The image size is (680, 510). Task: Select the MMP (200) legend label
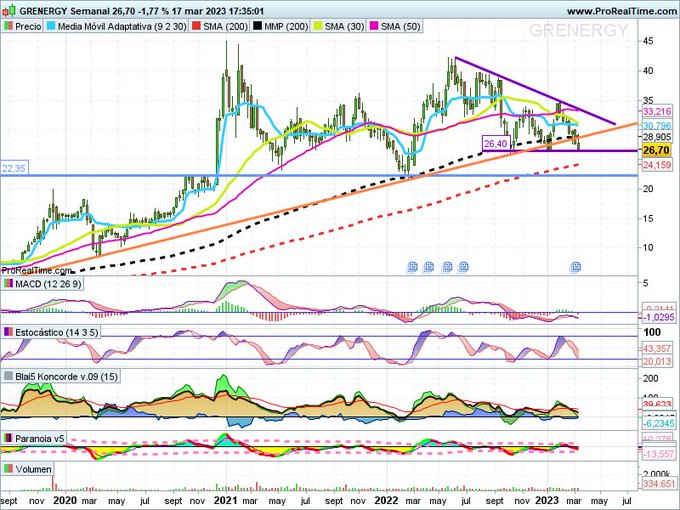(286, 26)
